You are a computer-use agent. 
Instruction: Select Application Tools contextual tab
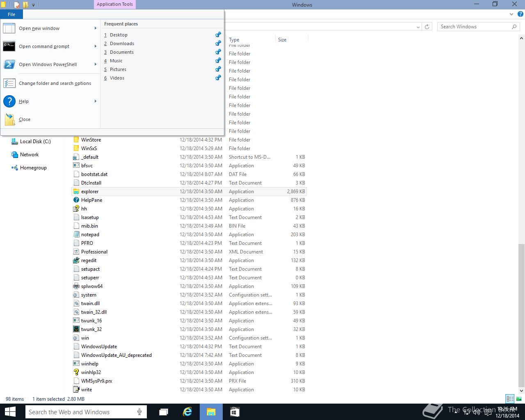click(115, 5)
